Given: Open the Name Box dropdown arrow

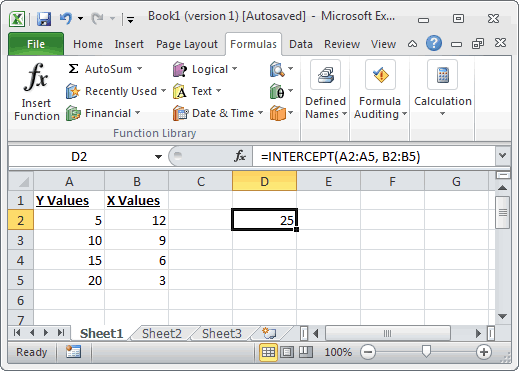Looking at the screenshot, I should point(158,157).
